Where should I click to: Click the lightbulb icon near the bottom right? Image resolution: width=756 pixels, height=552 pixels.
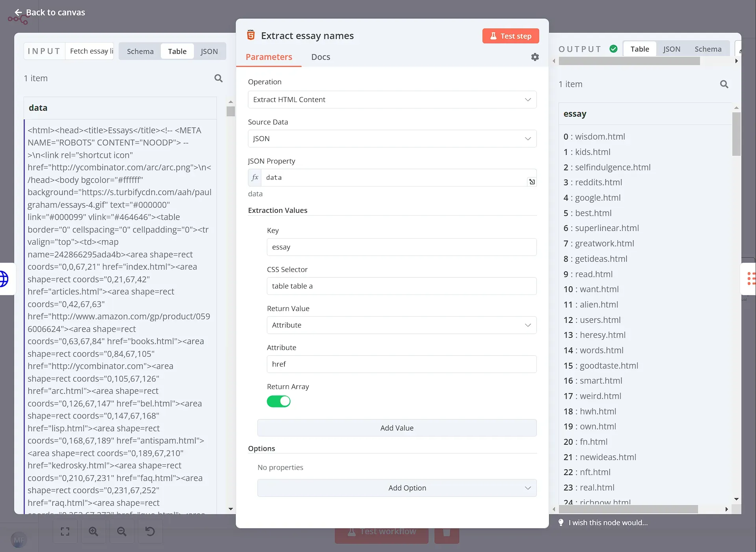coord(561,522)
